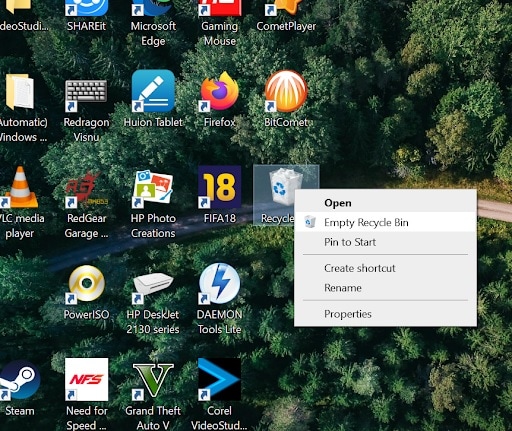Select the VLC media player icon

point(19,187)
